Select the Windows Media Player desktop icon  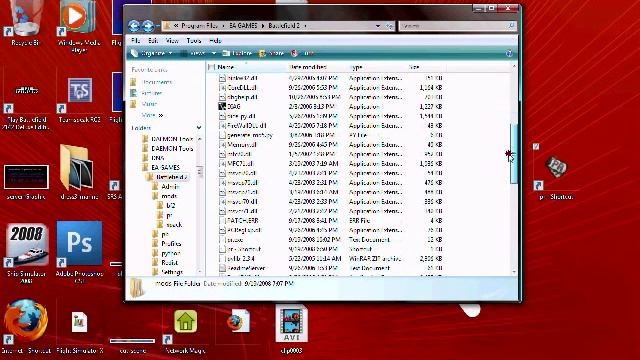(x=78, y=27)
